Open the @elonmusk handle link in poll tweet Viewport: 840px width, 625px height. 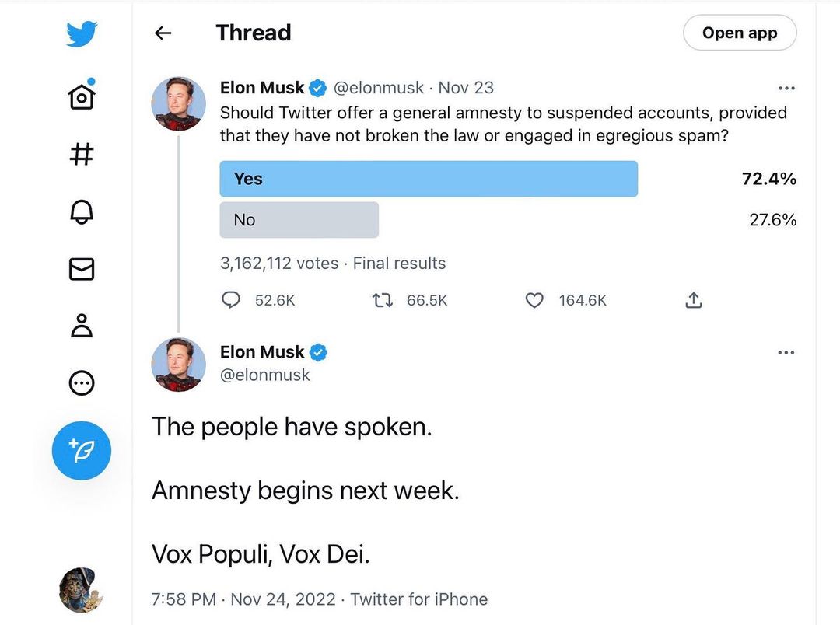pyautogui.click(x=380, y=88)
